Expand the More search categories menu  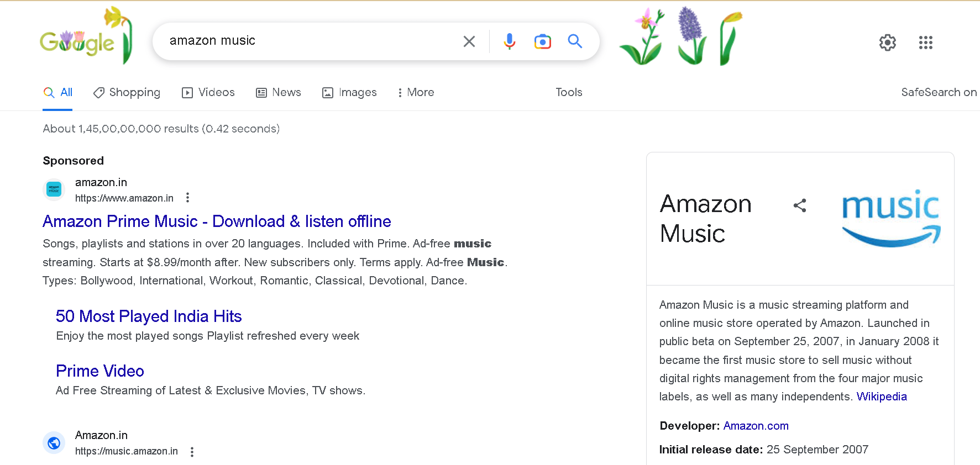point(416,93)
